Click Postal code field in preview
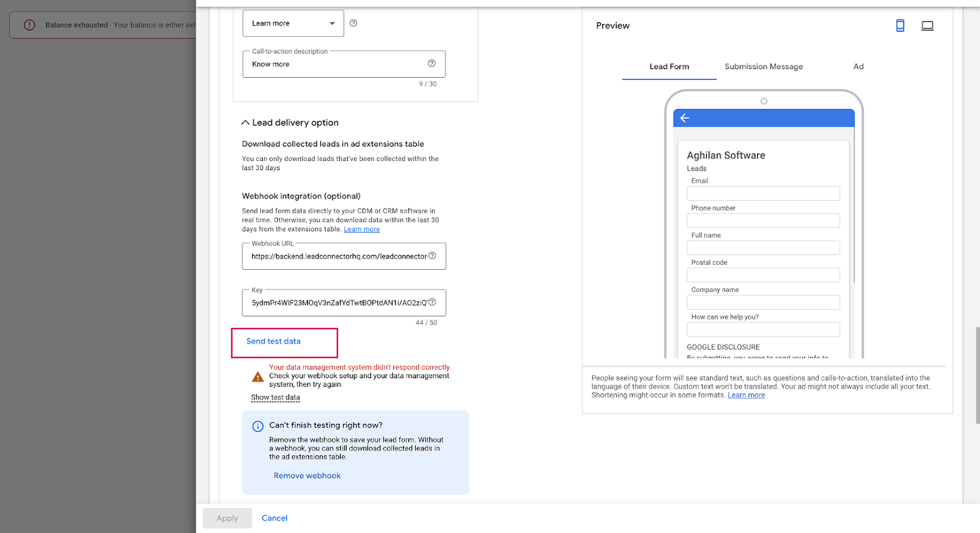This screenshot has width=980, height=533. click(x=763, y=275)
